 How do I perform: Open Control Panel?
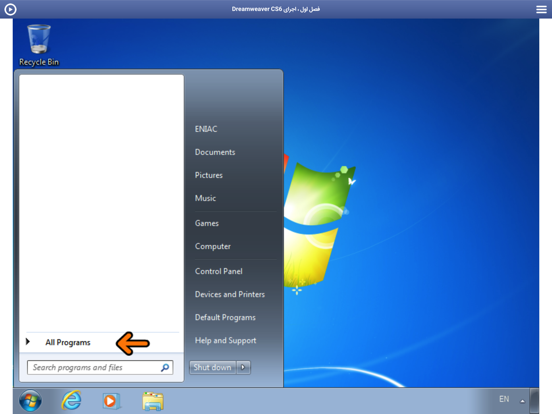pyautogui.click(x=218, y=271)
